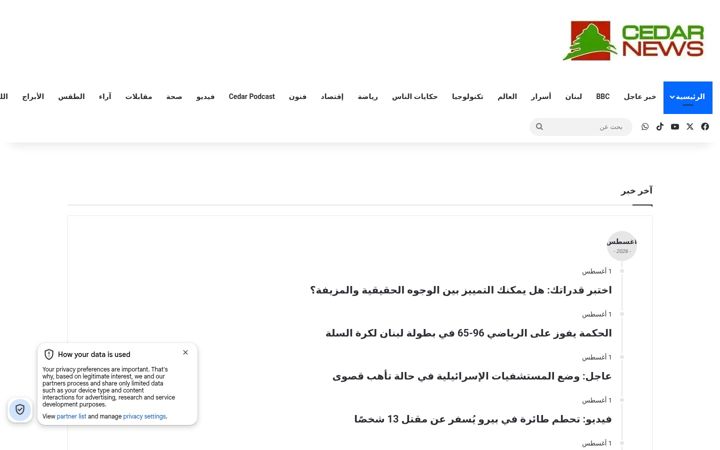The width and height of the screenshot is (720, 450).
Task: Open the BBC menu item
Action: [602, 96]
